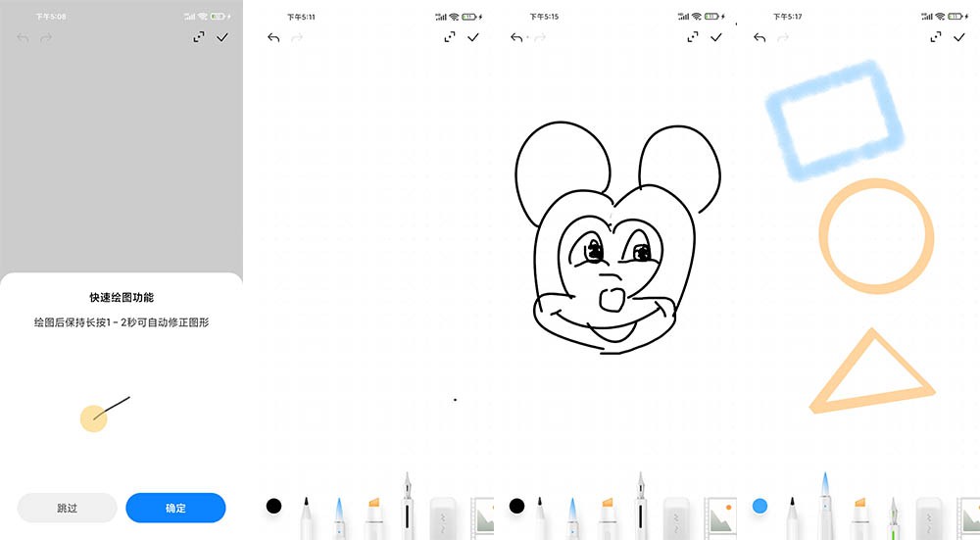
Task: Select the raised fountain pen in the 5:11 screen
Action: point(408,506)
